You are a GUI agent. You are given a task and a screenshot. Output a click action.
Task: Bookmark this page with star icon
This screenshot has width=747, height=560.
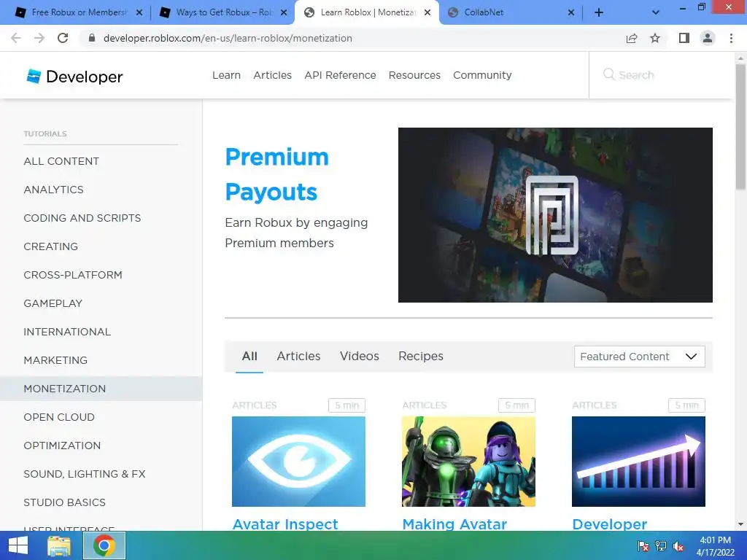(655, 38)
